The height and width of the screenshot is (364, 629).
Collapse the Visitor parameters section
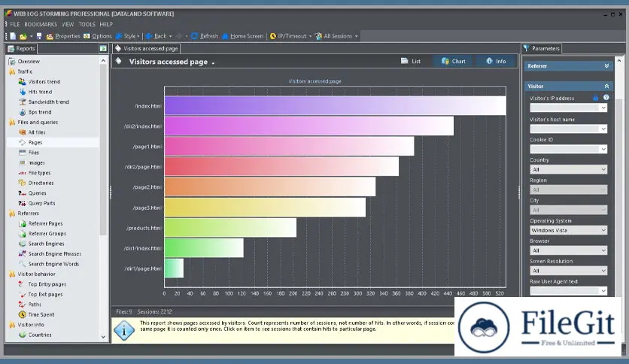pos(606,86)
